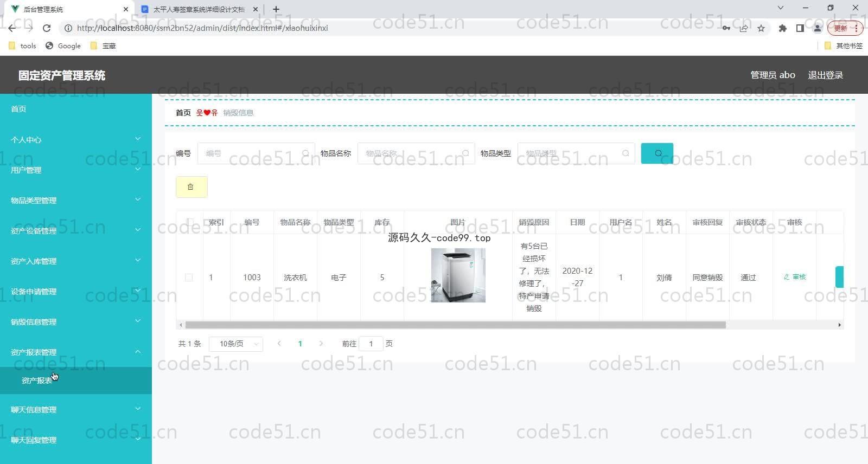Open the browser profile avatar

[x=817, y=28]
